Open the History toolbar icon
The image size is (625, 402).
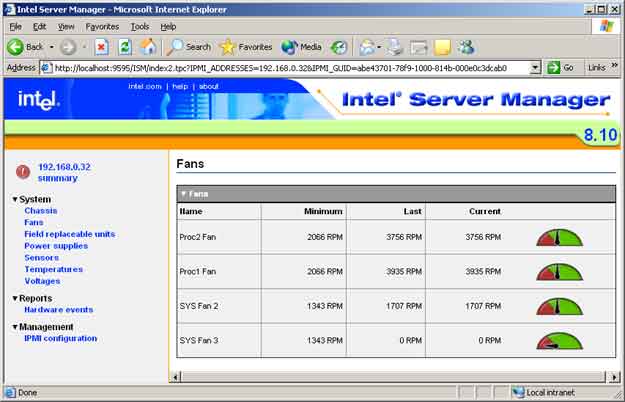tap(339, 46)
